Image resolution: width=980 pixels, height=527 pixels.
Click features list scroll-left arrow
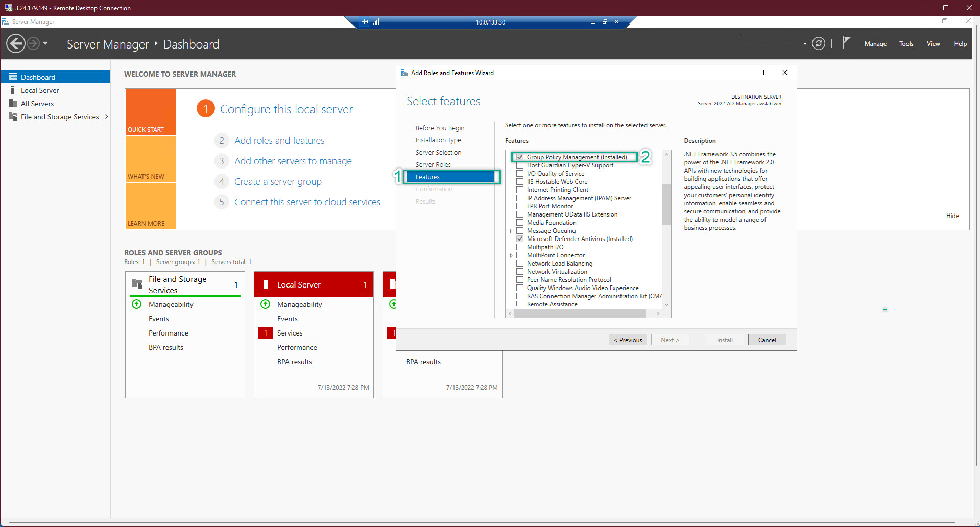pos(510,314)
